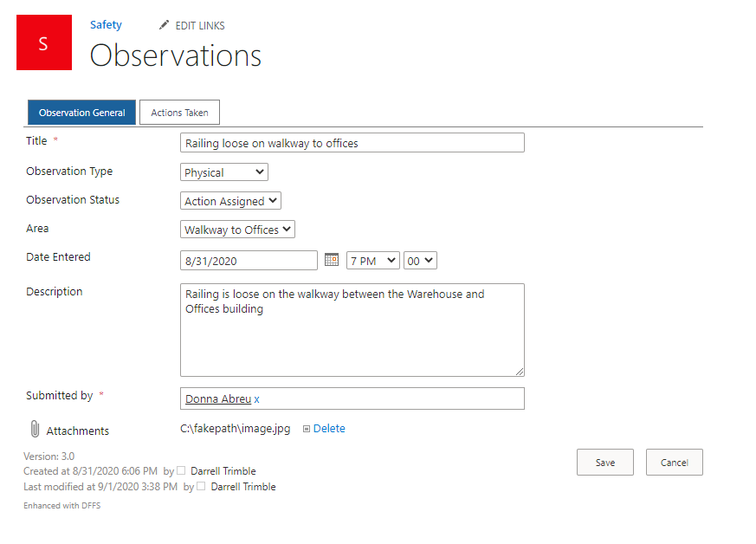The image size is (756, 544).
Task: Switch to the Actions Taken tab
Action: pos(179,112)
